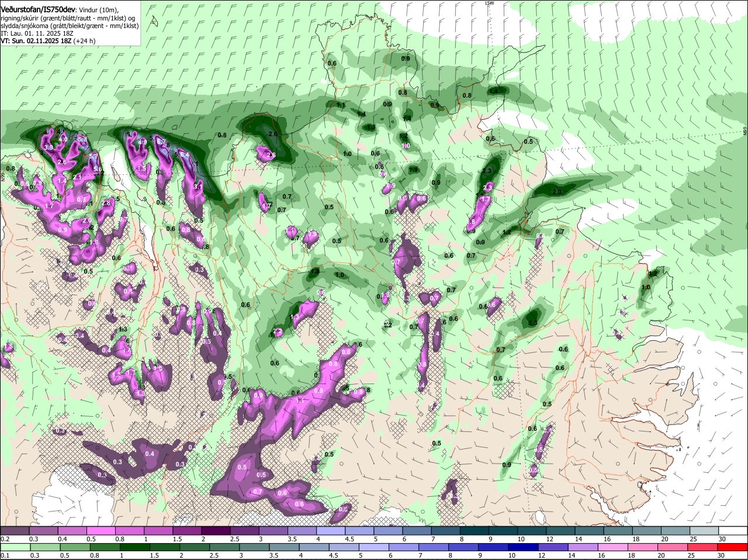Click the '15W' longitude label at map top
This screenshot has height=560, width=748.
click(489, 3)
